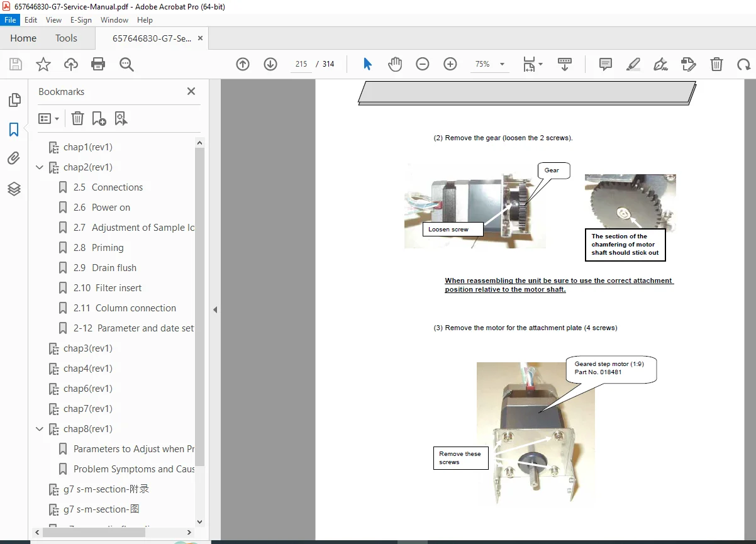Rotate page icon in toolbar
Screen dimensions: 756x544
[743, 64]
